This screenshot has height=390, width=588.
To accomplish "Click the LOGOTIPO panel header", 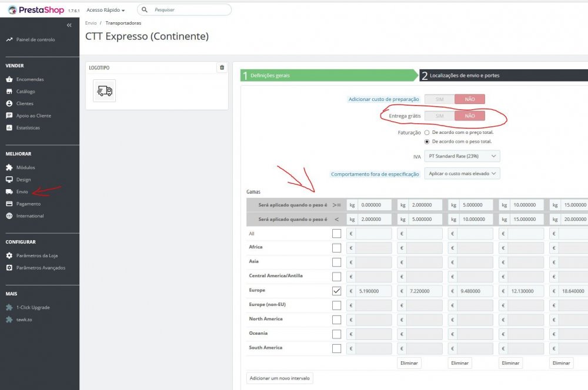I will (99, 68).
